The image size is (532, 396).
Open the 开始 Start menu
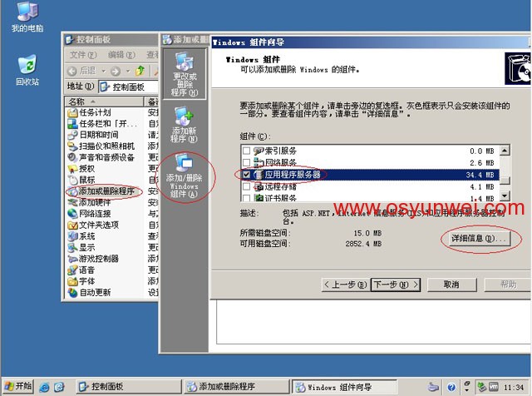tap(18, 387)
